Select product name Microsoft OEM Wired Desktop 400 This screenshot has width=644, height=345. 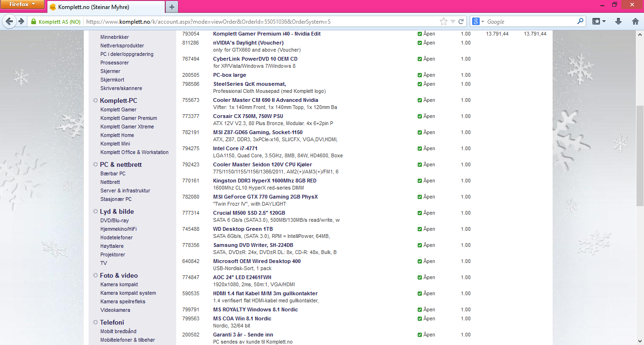tap(257, 261)
